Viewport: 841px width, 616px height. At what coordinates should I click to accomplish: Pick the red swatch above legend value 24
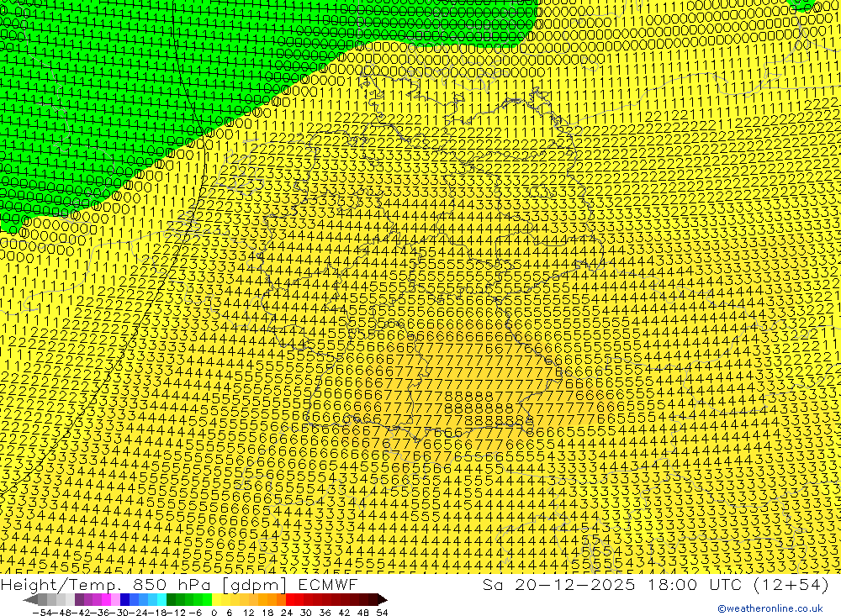coord(290,599)
